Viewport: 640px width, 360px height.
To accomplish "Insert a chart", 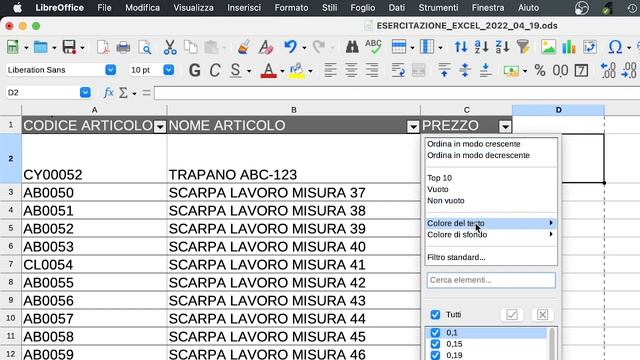I will 569,47.
